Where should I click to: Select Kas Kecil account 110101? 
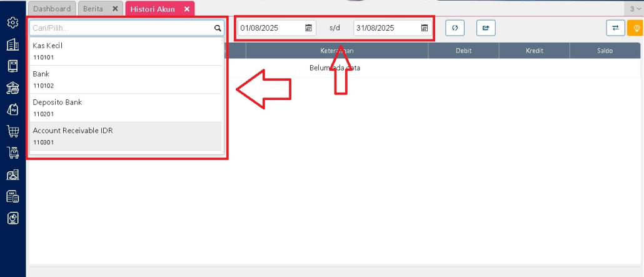coord(125,51)
